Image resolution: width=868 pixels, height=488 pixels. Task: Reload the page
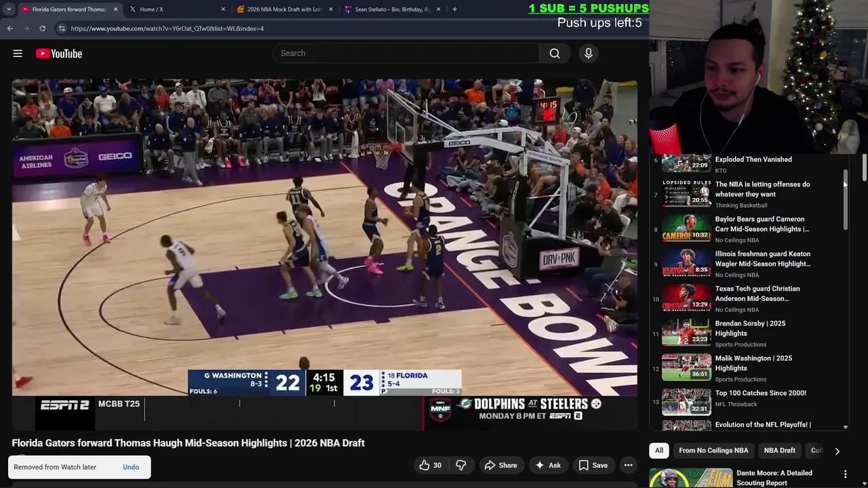coord(42,28)
